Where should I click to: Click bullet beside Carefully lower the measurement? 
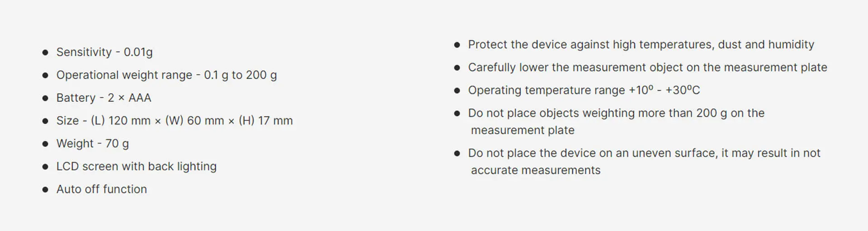(x=457, y=68)
